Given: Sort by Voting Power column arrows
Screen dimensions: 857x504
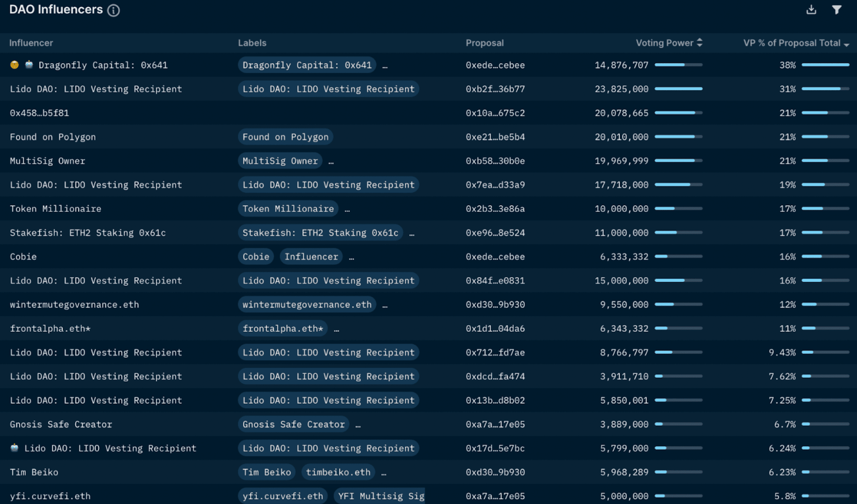Looking at the screenshot, I should click(x=700, y=43).
